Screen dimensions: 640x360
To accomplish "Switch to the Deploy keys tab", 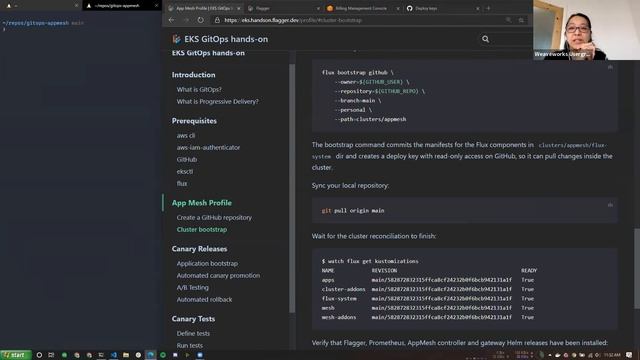I will coord(442,8).
